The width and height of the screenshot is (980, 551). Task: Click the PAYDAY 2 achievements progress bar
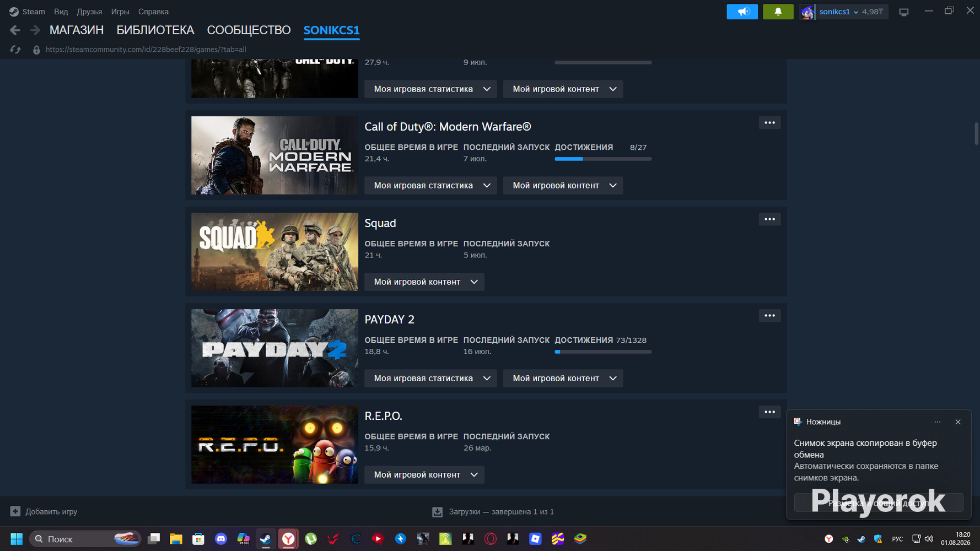pos(603,352)
